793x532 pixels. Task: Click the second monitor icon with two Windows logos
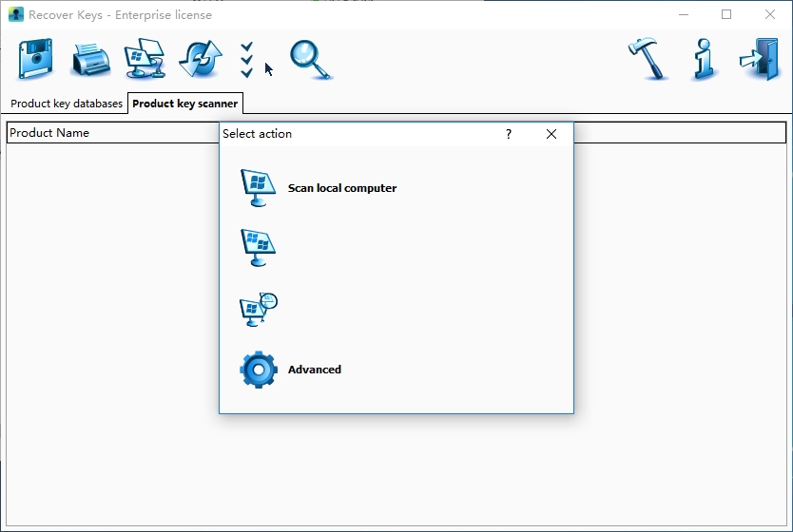coord(258,248)
